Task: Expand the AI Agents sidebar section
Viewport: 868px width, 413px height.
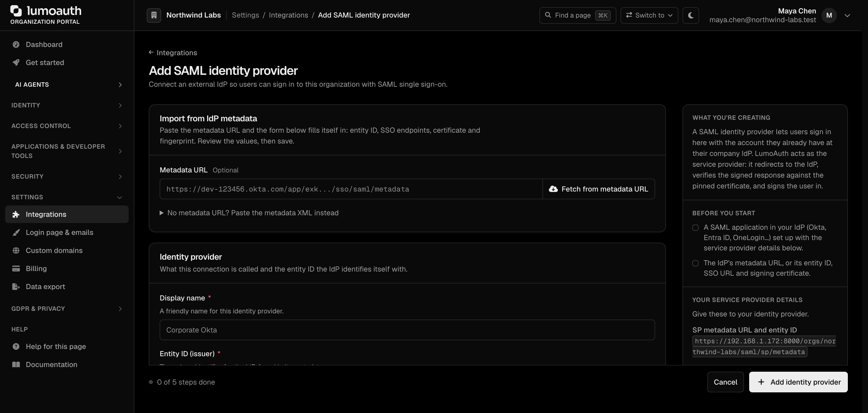Action: click(67, 84)
